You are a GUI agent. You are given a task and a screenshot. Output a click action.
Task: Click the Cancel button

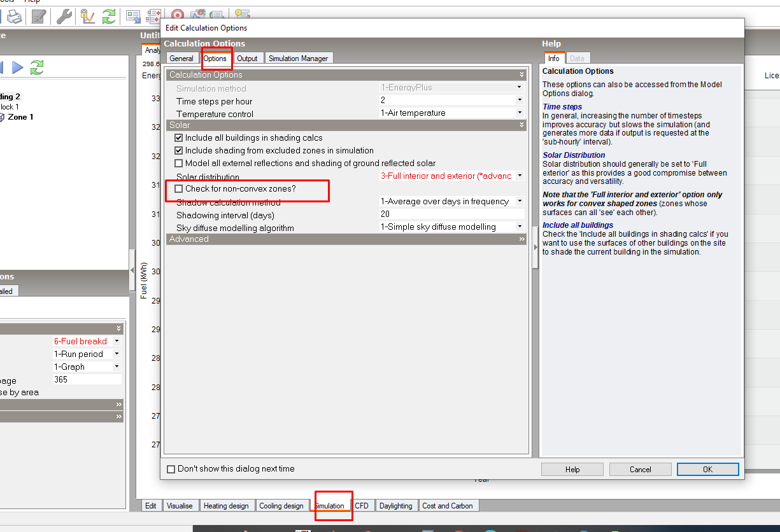641,469
